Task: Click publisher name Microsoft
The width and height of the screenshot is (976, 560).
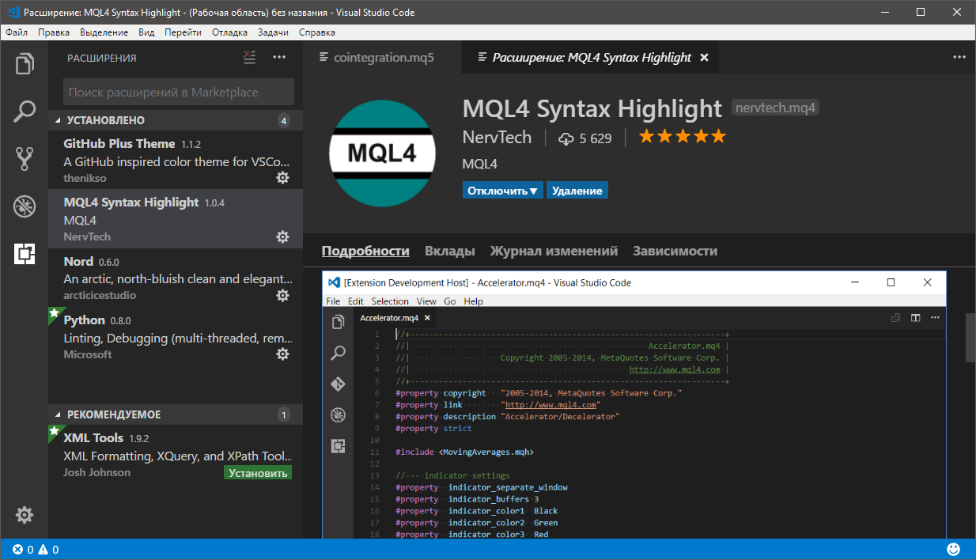Action: pyautogui.click(x=88, y=354)
